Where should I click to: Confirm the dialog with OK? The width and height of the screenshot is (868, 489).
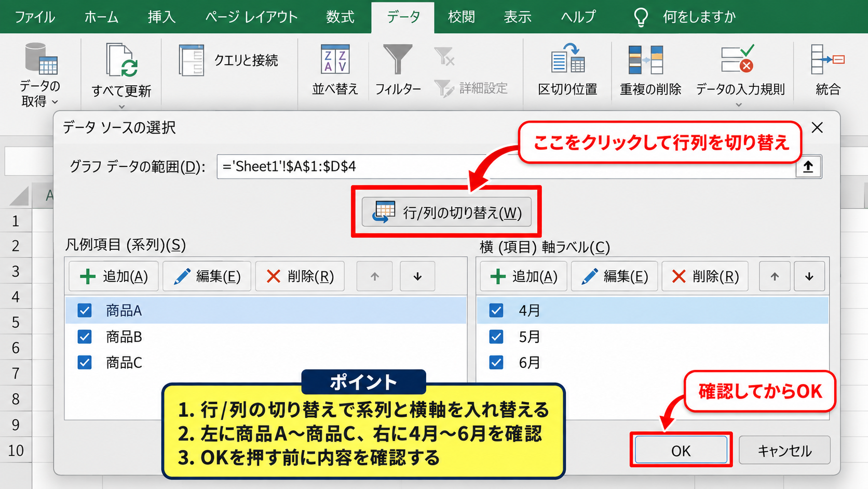(681, 450)
